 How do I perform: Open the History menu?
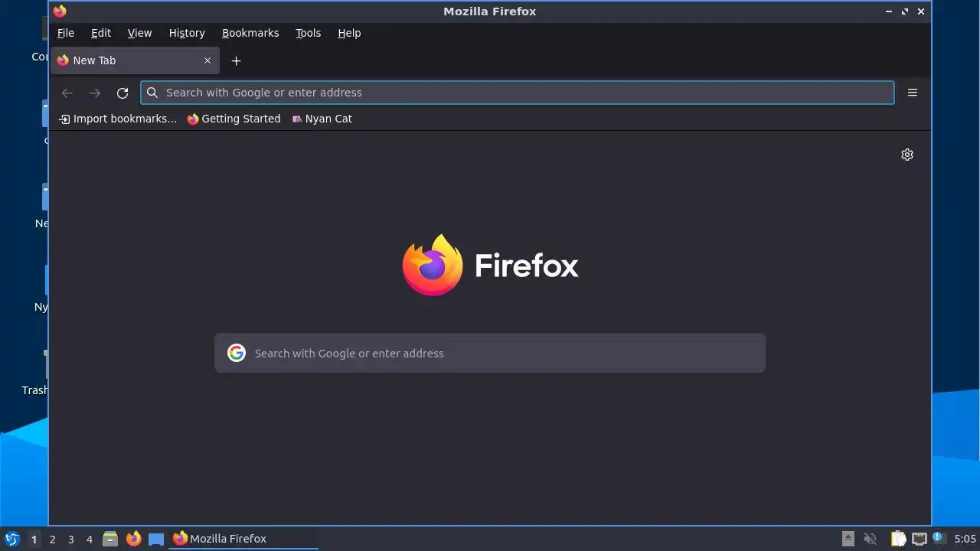point(187,33)
